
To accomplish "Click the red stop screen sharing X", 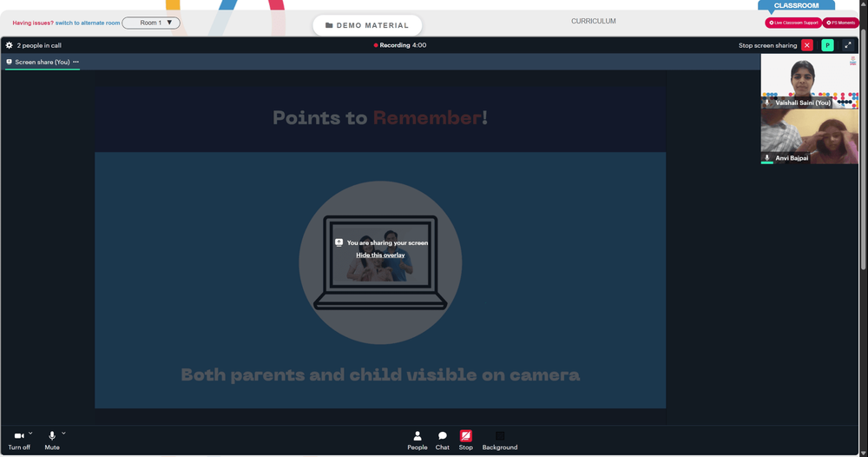I will pos(807,45).
